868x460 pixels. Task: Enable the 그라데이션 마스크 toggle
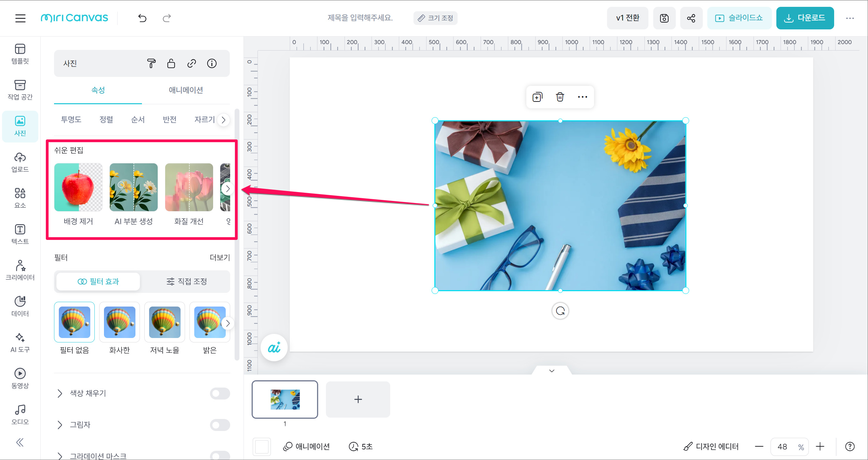[x=220, y=455]
